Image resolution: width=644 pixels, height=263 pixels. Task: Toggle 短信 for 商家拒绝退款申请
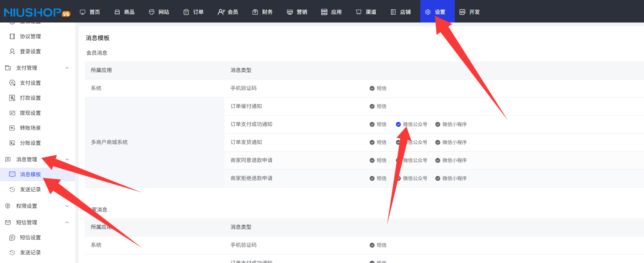pyautogui.click(x=372, y=178)
